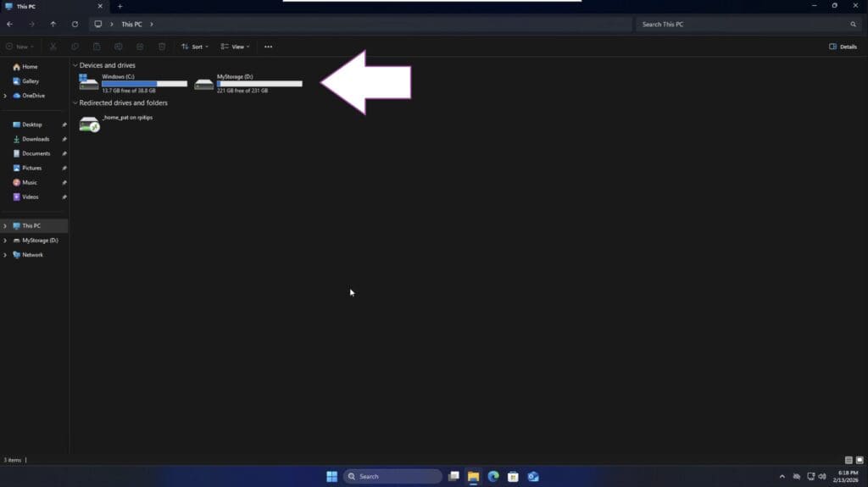Click the Search This PC field

(742, 25)
